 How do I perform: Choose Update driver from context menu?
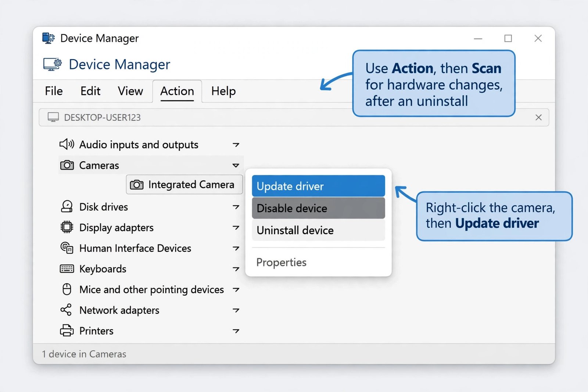click(318, 186)
